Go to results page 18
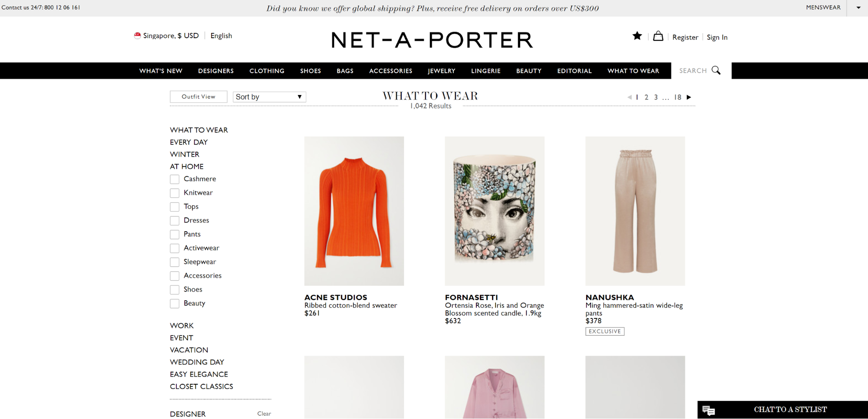The image size is (868, 419). point(677,97)
